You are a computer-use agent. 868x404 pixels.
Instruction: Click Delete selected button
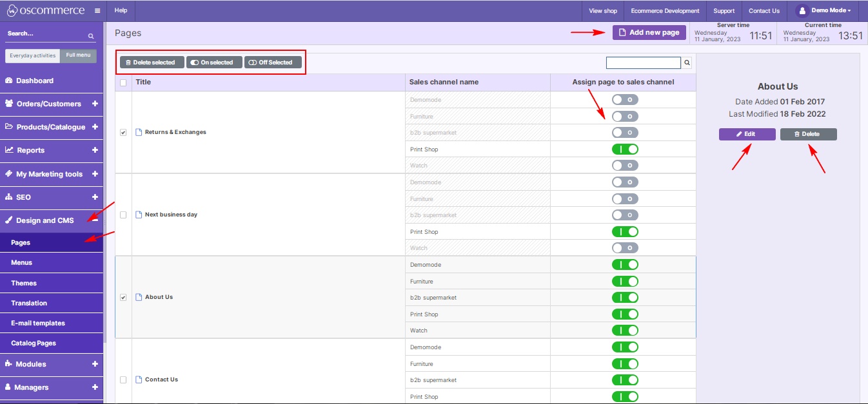point(152,63)
